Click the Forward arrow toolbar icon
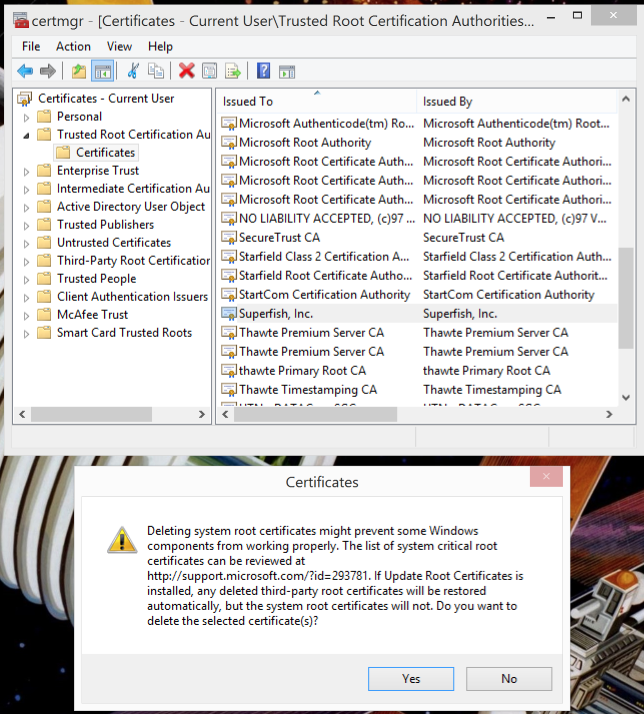Viewport: 644px width, 714px height. (47, 71)
